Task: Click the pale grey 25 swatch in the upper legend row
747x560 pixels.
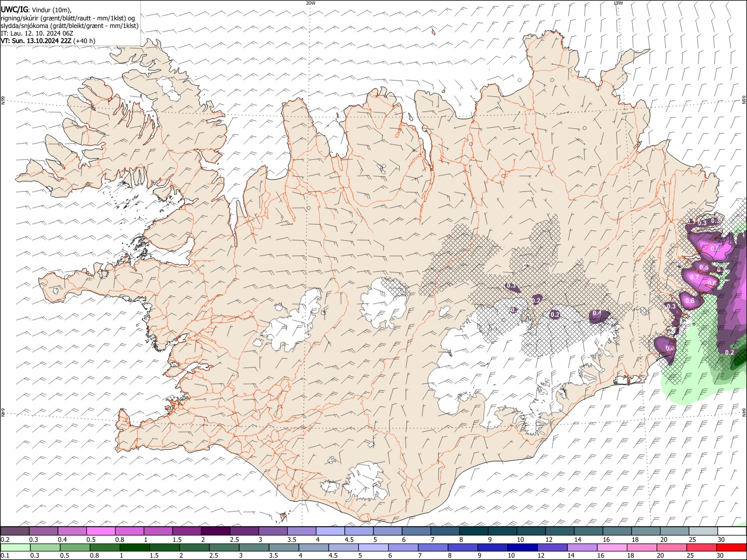Action: coord(703,531)
